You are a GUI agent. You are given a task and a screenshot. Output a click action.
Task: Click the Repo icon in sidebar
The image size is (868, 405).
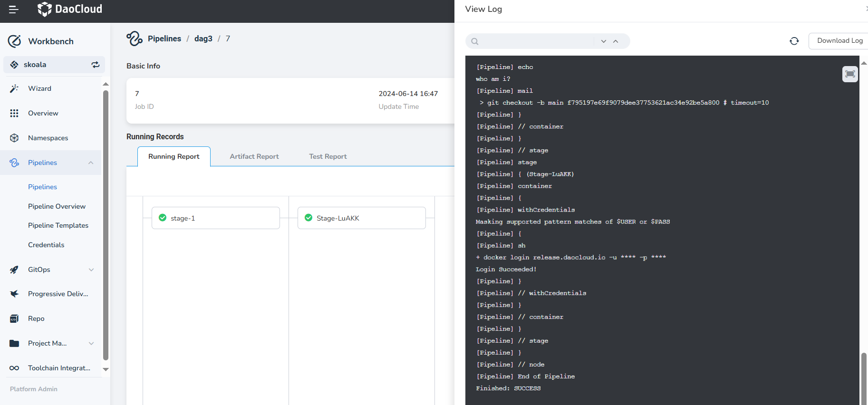(14, 318)
